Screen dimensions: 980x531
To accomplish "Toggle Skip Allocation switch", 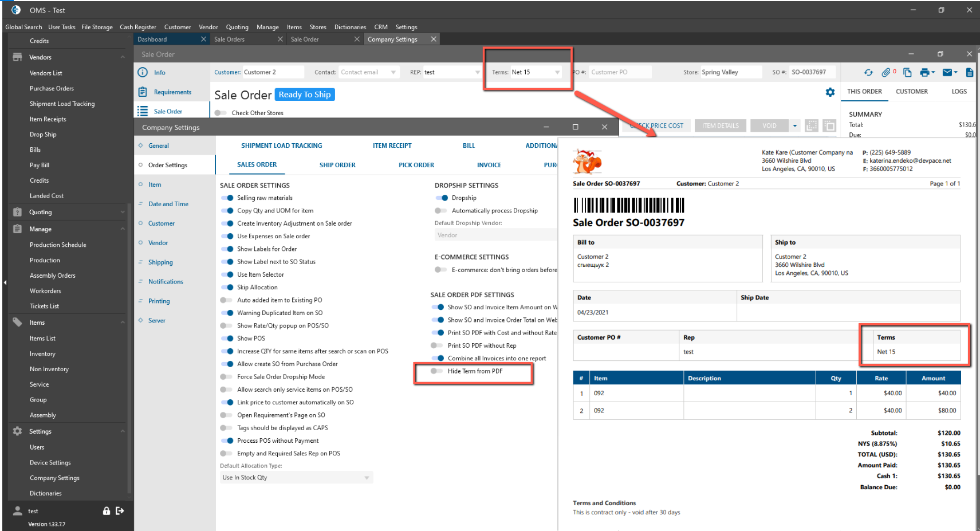I will pos(227,288).
